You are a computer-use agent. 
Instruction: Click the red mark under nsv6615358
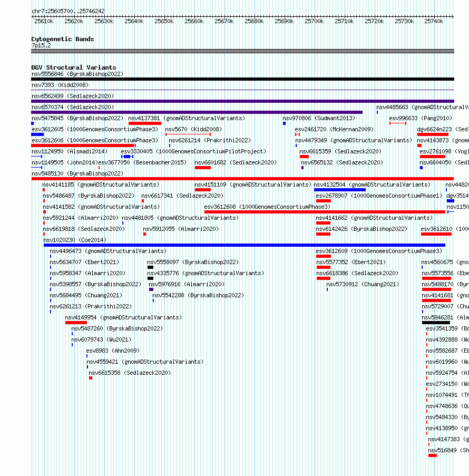[x=91, y=378]
